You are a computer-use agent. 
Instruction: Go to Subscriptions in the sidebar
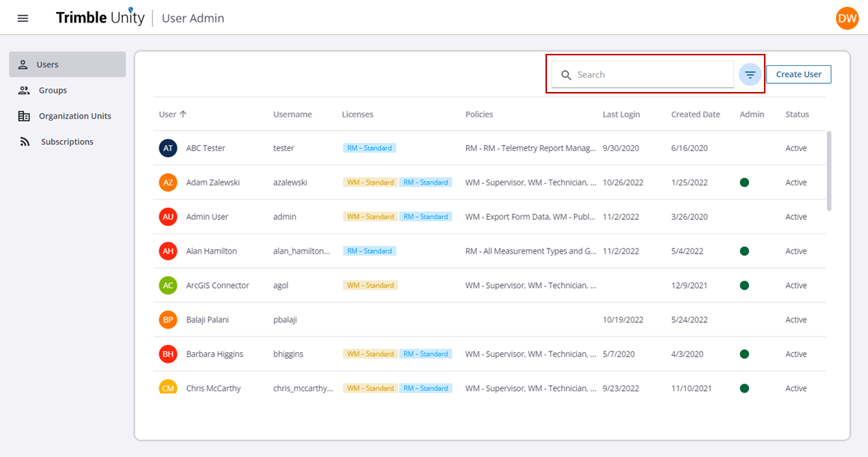67,141
